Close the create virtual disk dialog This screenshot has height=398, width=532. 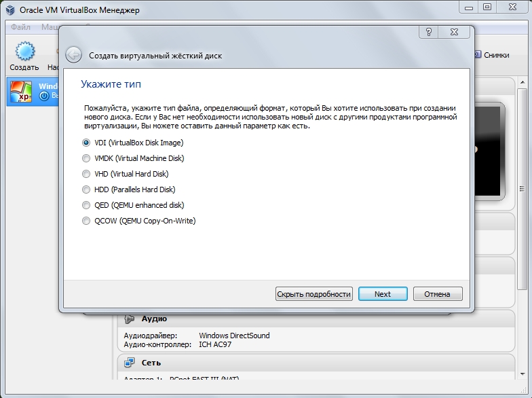tap(454, 33)
